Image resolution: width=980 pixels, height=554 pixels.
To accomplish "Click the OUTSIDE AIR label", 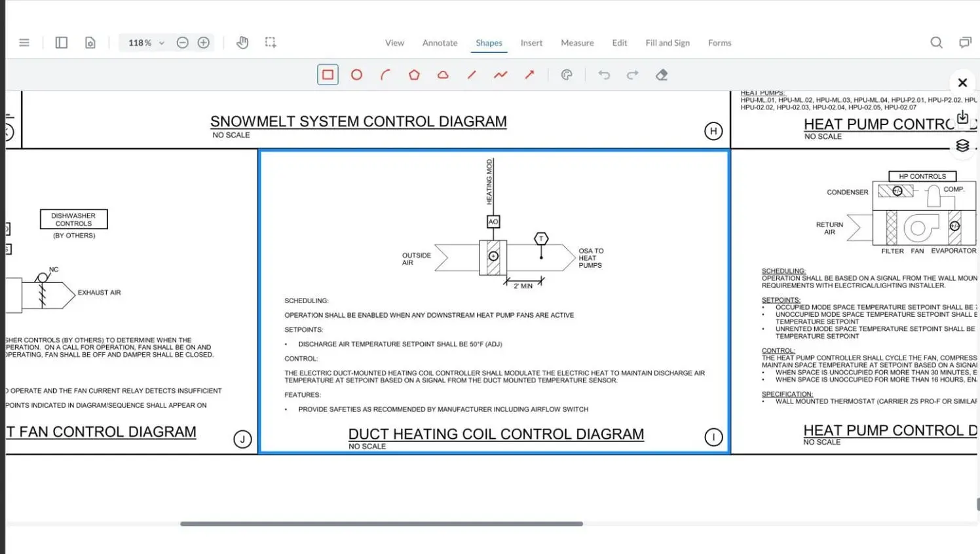I will tap(416, 259).
